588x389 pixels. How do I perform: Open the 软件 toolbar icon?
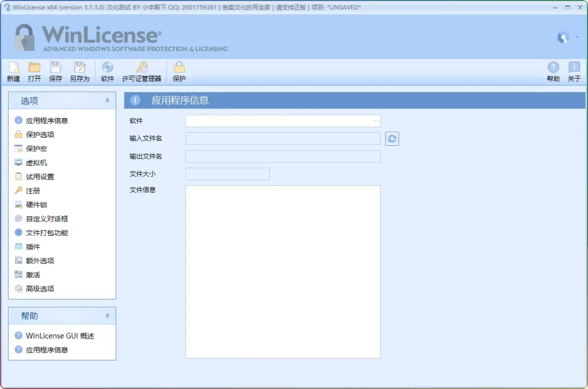pyautogui.click(x=107, y=72)
